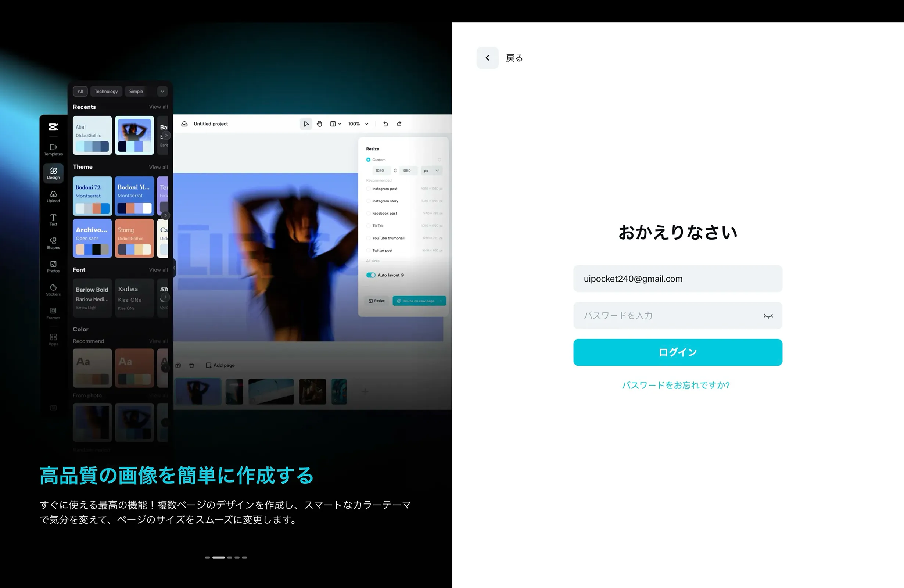Select the first carousel indicator dot
This screenshot has width=904, height=588.
[207, 557]
